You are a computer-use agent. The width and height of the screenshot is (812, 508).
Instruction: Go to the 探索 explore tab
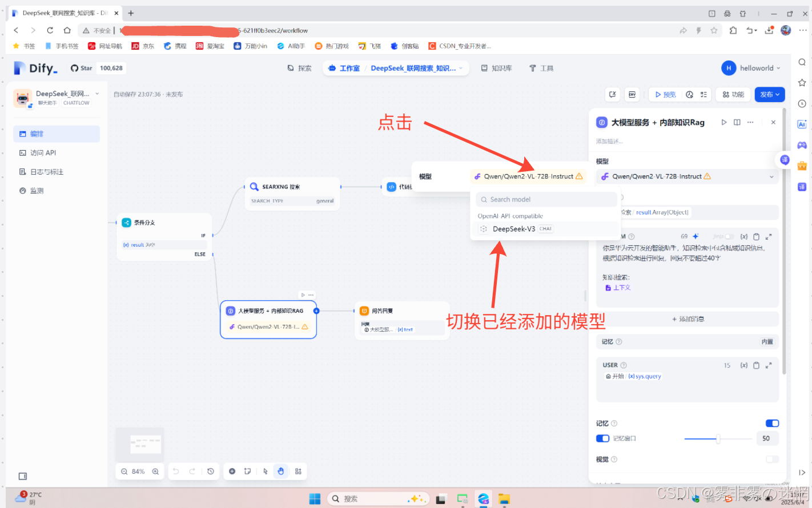[300, 68]
